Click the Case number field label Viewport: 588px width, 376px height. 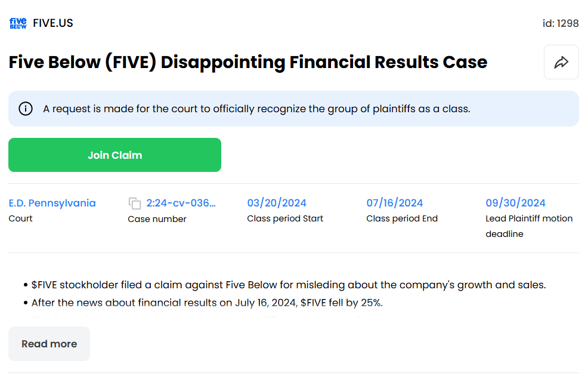click(157, 219)
